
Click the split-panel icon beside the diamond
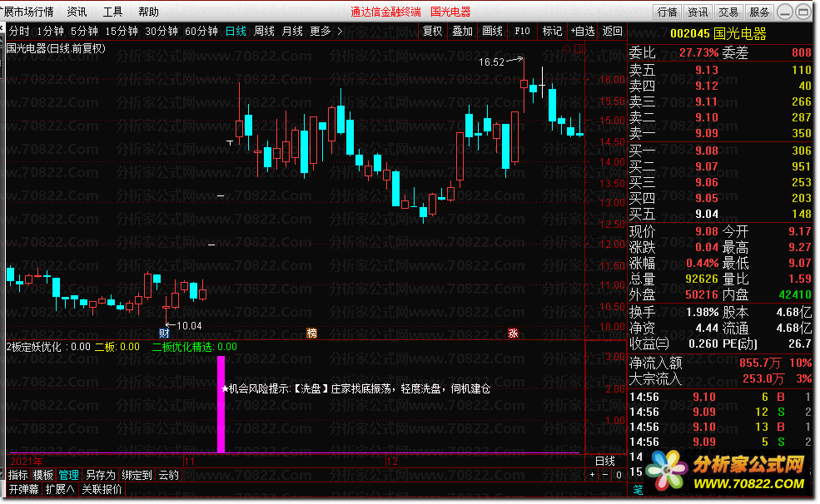click(579, 48)
